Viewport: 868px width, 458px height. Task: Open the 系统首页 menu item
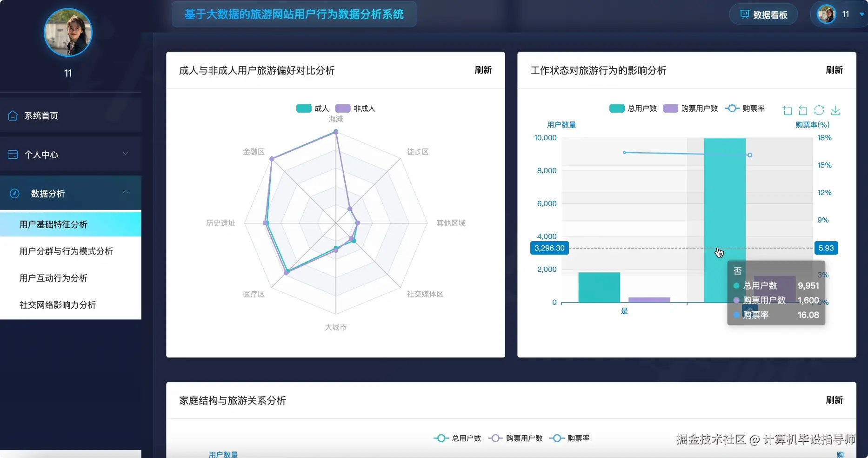point(71,115)
